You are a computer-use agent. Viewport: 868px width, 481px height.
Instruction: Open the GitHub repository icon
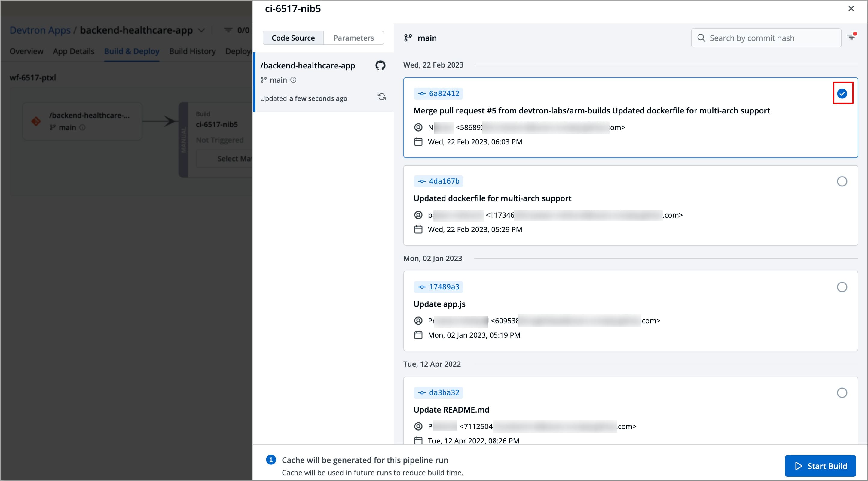381,65
